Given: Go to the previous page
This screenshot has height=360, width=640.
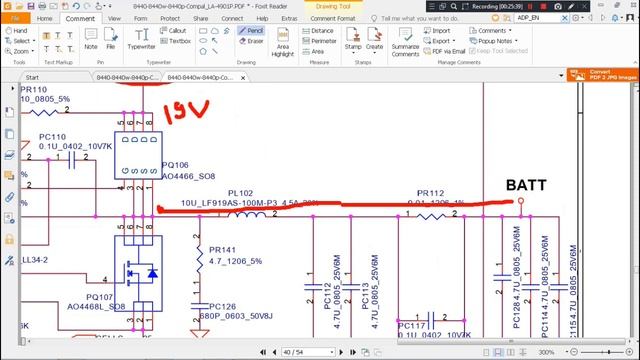Looking at the screenshot, I should [x=275, y=352].
